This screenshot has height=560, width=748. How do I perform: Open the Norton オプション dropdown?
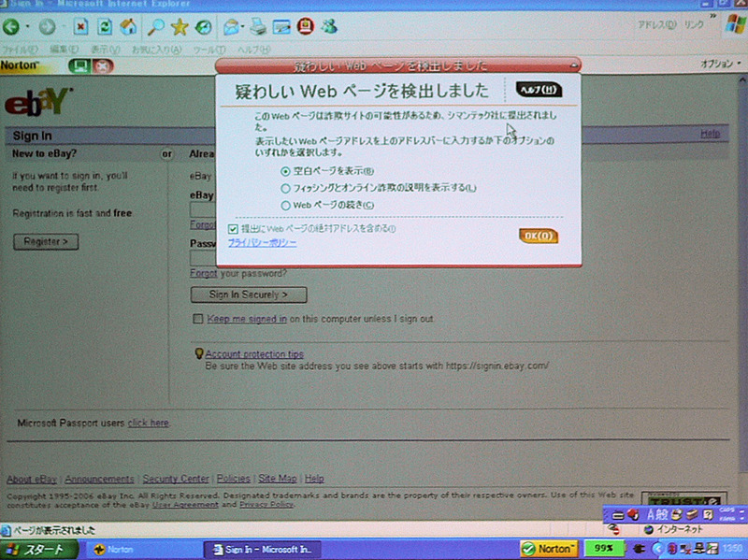tap(720, 64)
